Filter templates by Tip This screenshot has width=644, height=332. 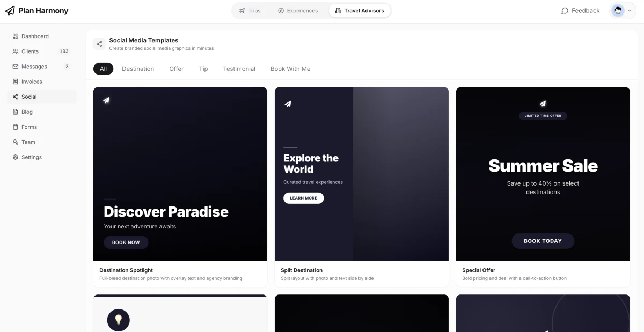(x=203, y=69)
